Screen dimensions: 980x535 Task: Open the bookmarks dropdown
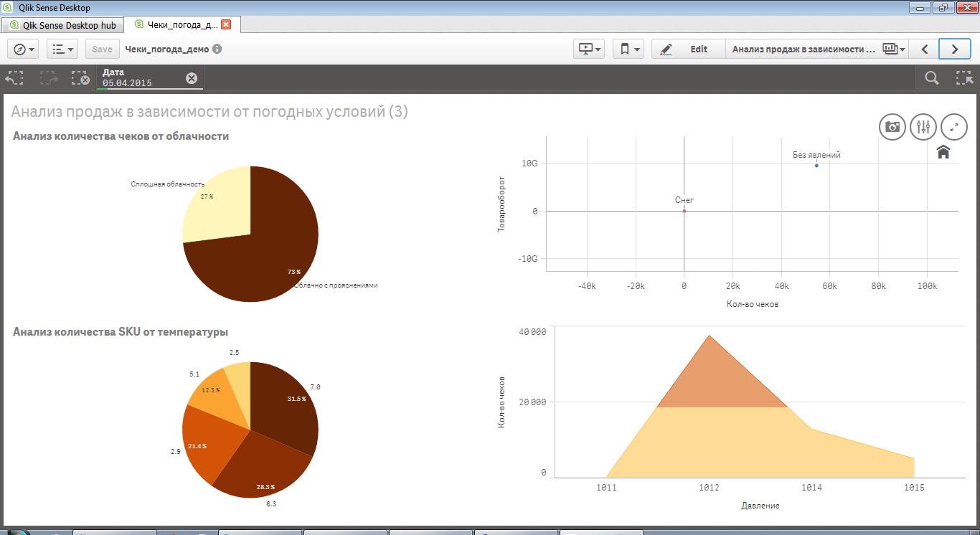(629, 49)
